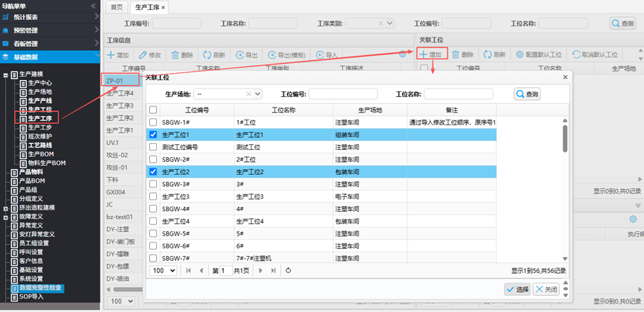Click the 刷新 icon in 工序信息 toolbar
Screen dimensions: 644x312
(x=207, y=55)
